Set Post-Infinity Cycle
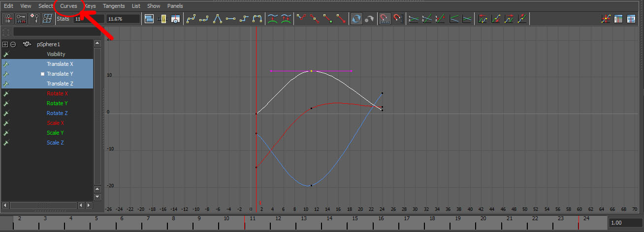This screenshot has width=644, height=232. coord(510,19)
